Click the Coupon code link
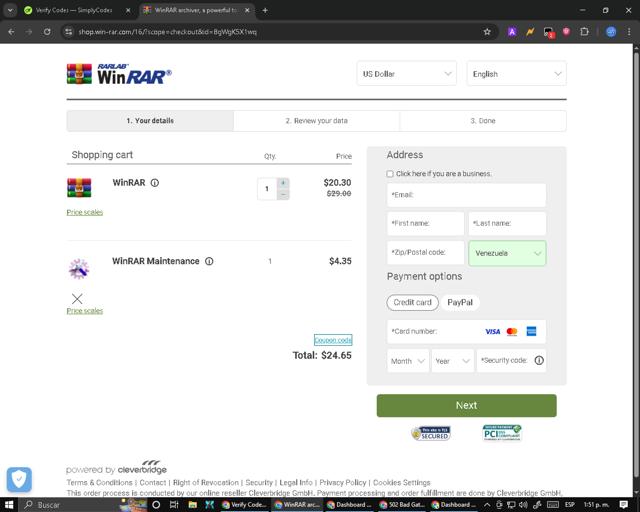Screen dimensions: 640x512 pos(333,340)
